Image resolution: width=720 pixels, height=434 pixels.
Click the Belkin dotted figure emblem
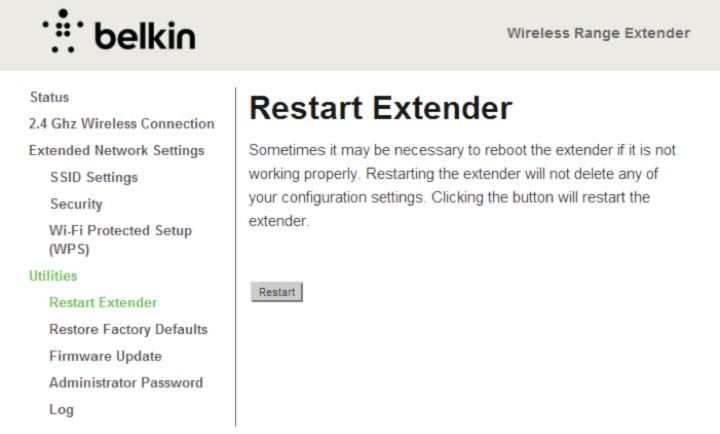pyautogui.click(x=63, y=31)
